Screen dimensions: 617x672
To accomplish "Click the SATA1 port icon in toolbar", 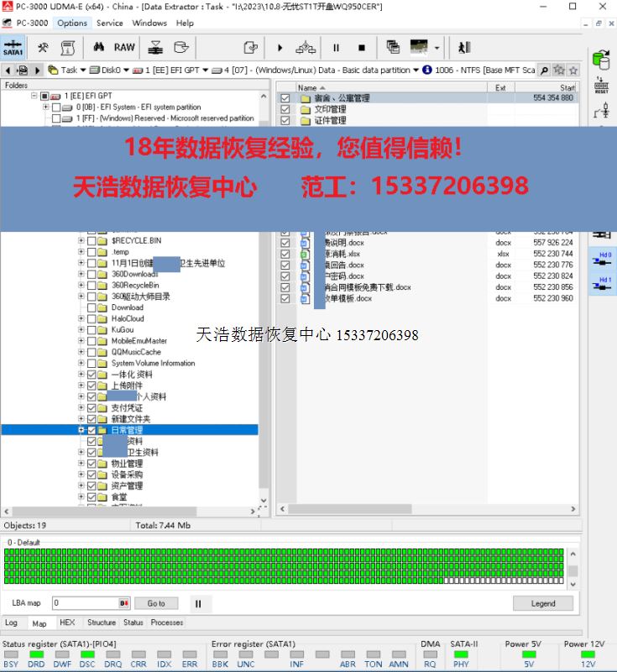I will coord(13,47).
